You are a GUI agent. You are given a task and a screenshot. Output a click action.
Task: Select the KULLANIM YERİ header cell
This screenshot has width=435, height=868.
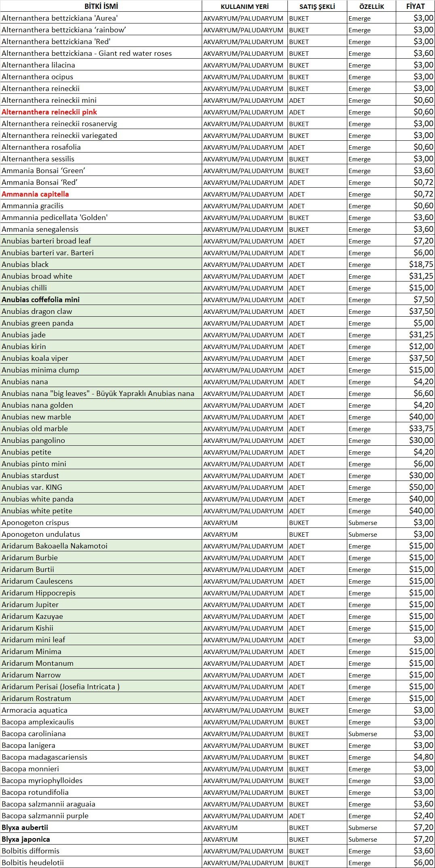pyautogui.click(x=245, y=6)
